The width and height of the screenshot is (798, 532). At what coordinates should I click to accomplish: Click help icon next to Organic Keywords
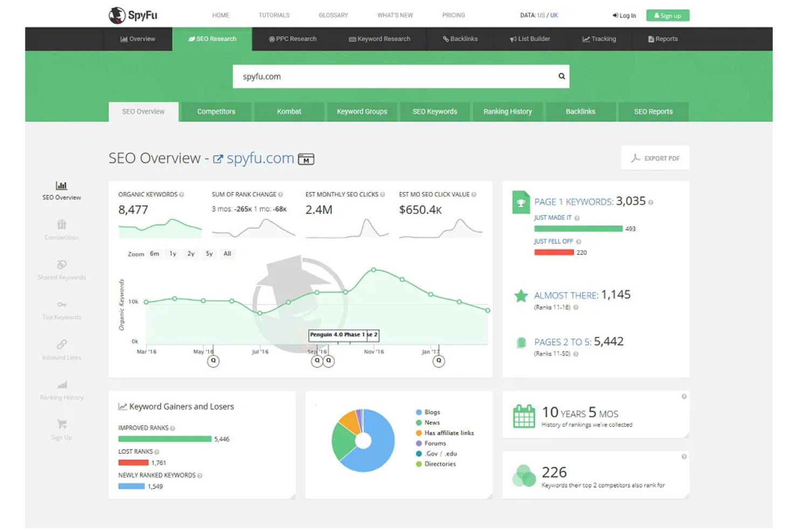click(182, 195)
